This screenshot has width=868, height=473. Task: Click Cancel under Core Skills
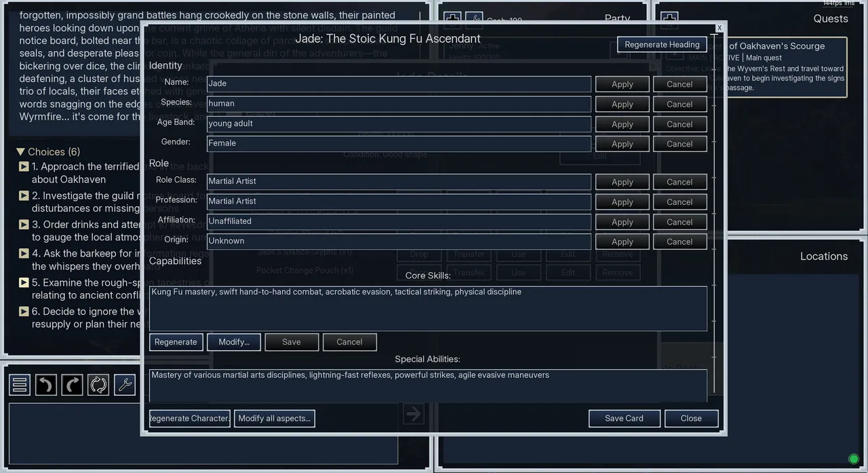(x=349, y=342)
